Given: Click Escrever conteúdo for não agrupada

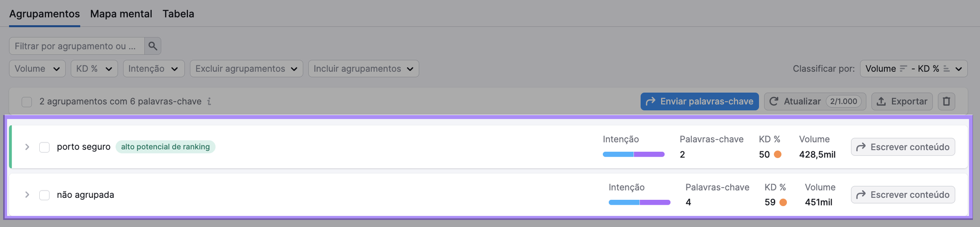Looking at the screenshot, I should click(902, 195).
